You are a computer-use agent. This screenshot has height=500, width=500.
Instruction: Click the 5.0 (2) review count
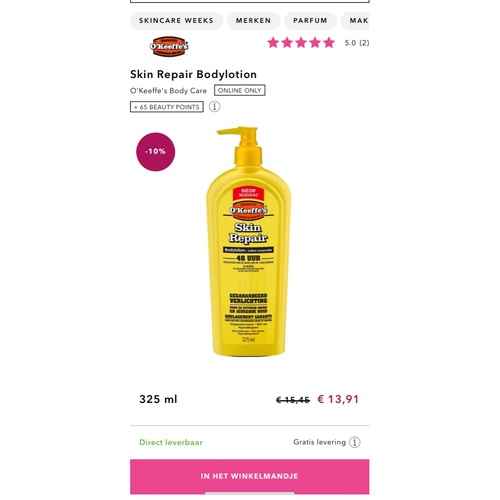click(x=357, y=43)
